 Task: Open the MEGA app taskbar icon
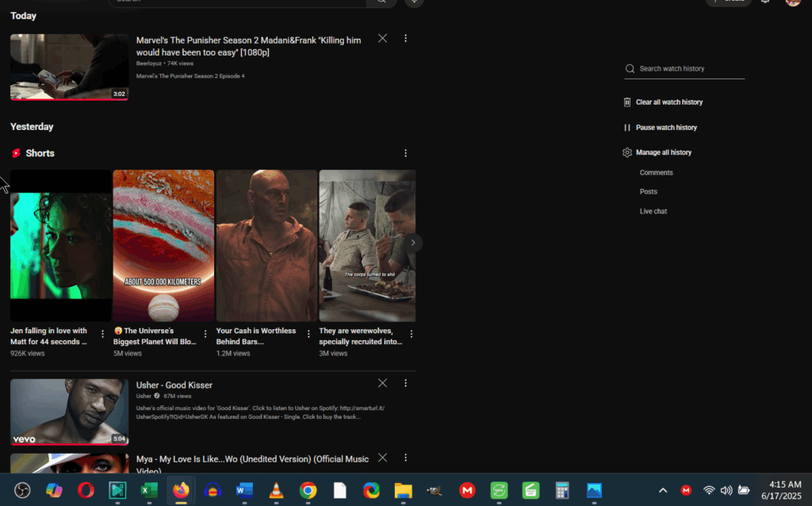(467, 490)
